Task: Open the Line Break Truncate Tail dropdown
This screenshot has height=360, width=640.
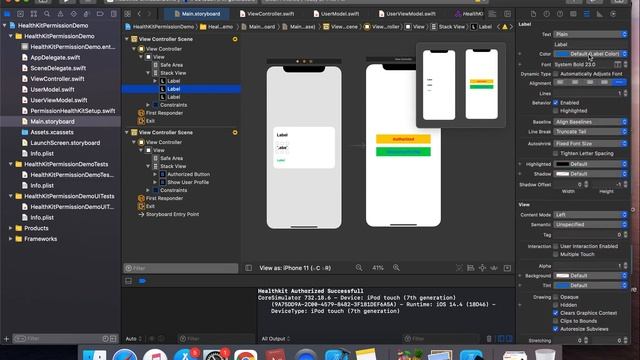Action: point(591,132)
